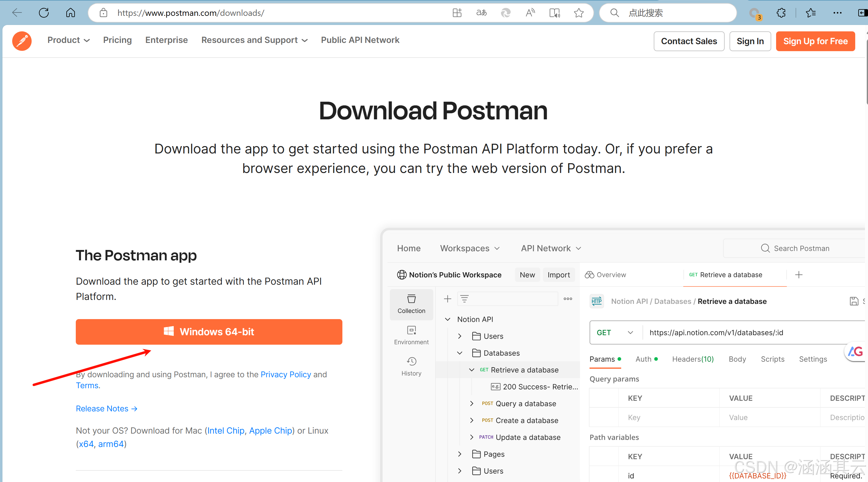Click the filter icon above Notion API collection
Image resolution: width=868 pixels, height=482 pixels.
click(465, 299)
